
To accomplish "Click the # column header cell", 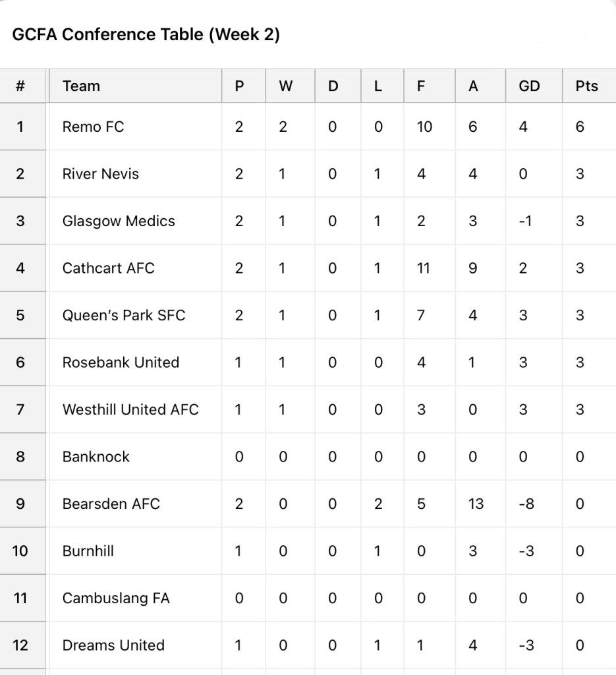I will 20,86.
